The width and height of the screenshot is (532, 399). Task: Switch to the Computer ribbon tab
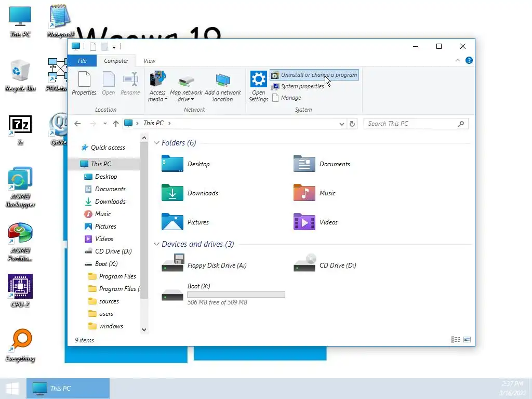[x=116, y=61]
